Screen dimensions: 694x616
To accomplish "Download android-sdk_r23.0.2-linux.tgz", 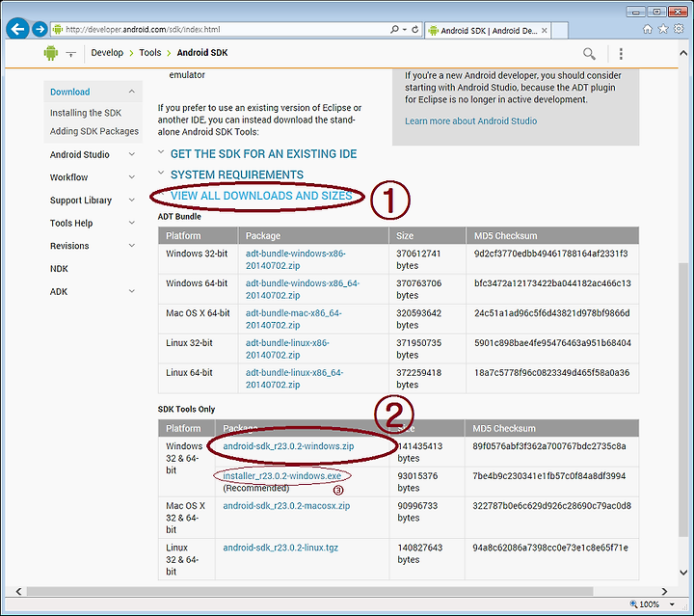I will click(280, 548).
